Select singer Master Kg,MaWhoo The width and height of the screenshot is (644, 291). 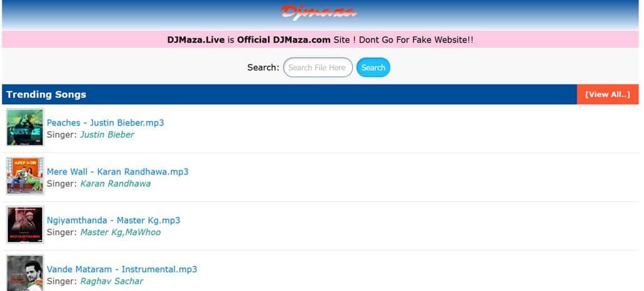pyautogui.click(x=121, y=233)
